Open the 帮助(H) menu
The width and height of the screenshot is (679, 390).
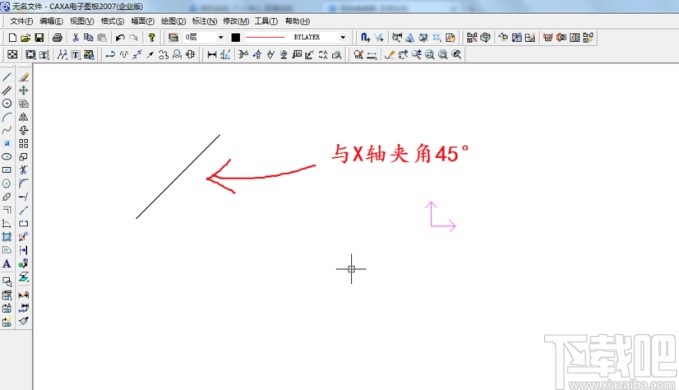coord(297,21)
